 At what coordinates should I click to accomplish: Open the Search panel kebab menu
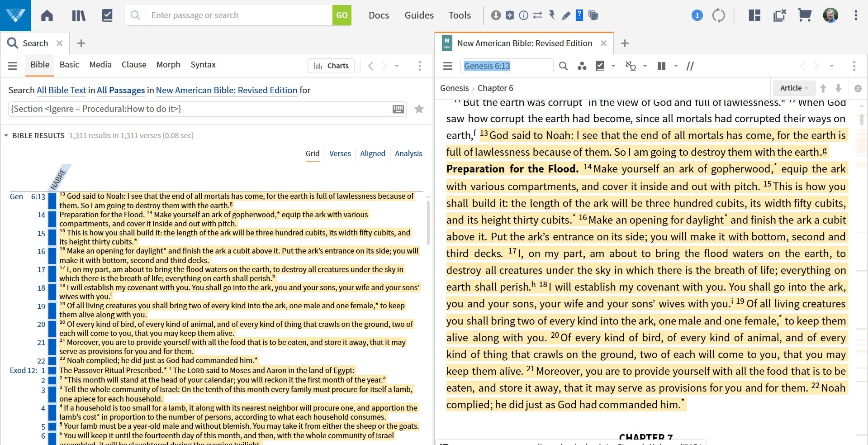420,66
